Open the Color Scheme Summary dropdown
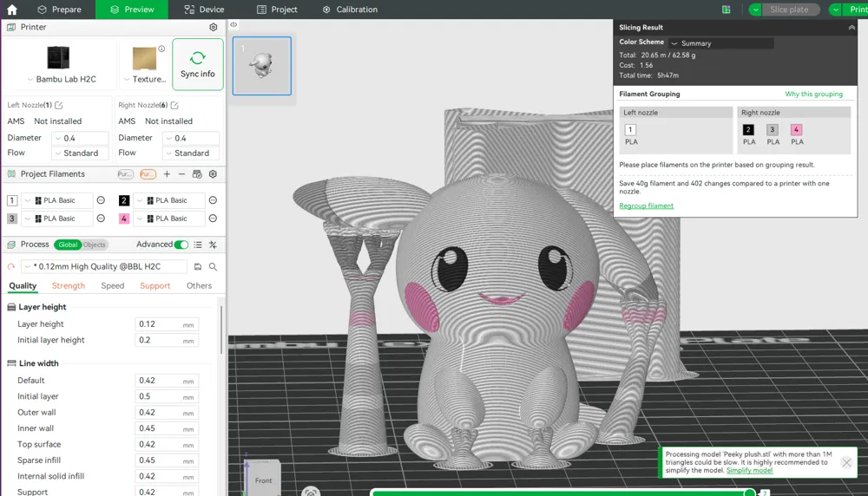The height and width of the screenshot is (496, 868). pyautogui.click(x=721, y=43)
